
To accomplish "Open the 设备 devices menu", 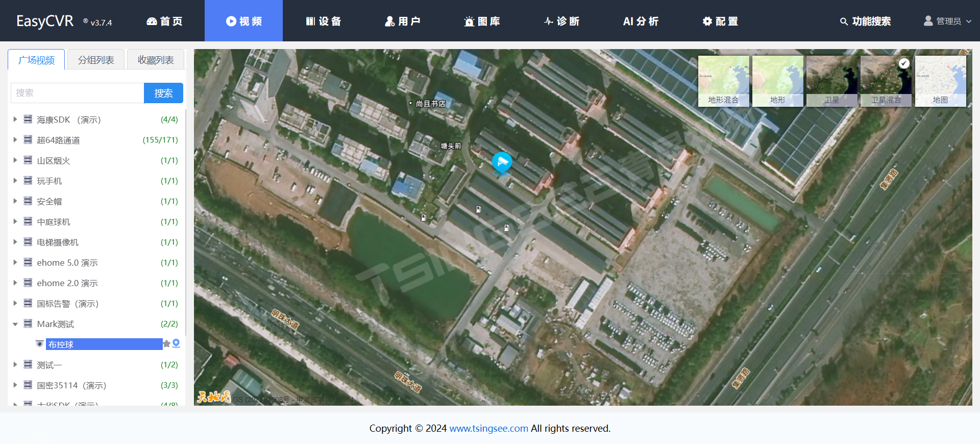I will [x=323, y=21].
